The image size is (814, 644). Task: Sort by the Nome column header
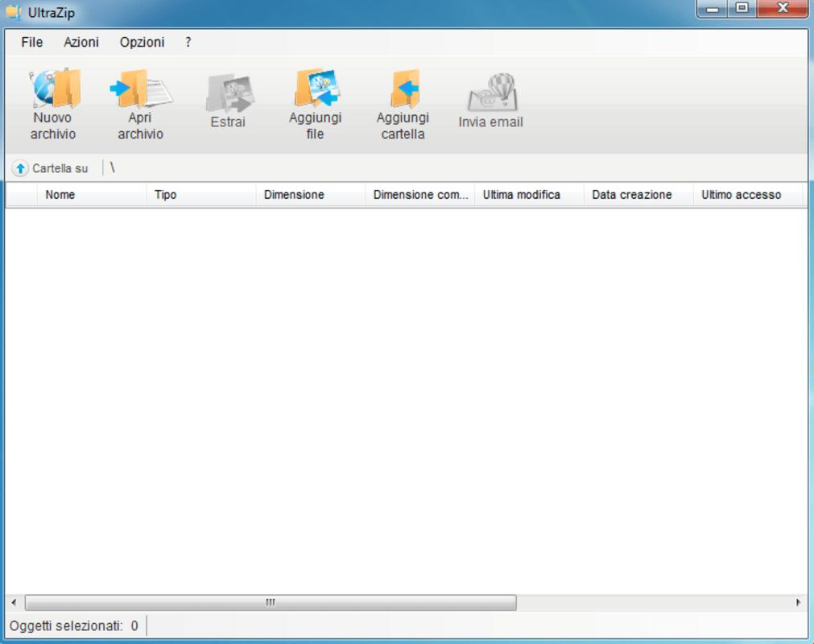pyautogui.click(x=91, y=195)
